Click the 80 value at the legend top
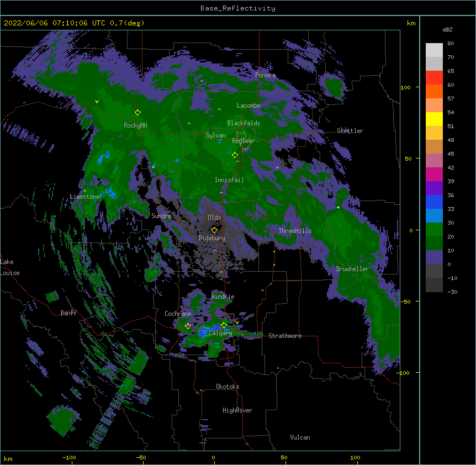Viewport: 476px width, 465px height. (x=451, y=44)
